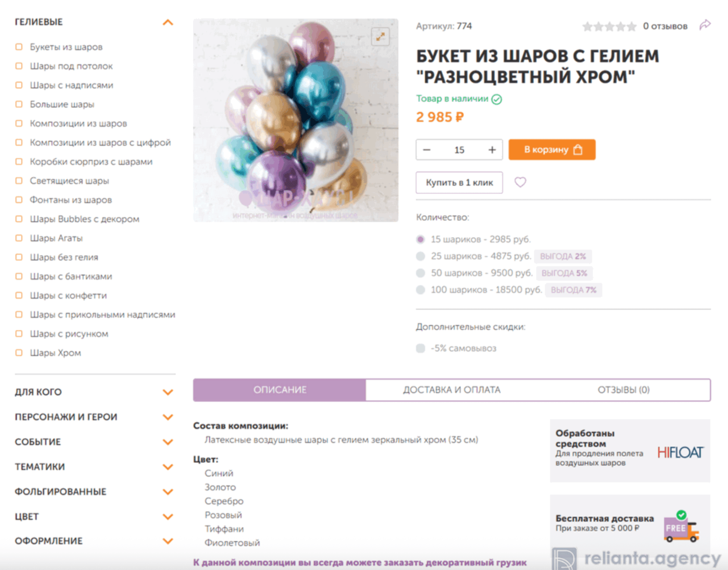
Task: Check the Шары Хром category filter
Action: [x=19, y=353]
